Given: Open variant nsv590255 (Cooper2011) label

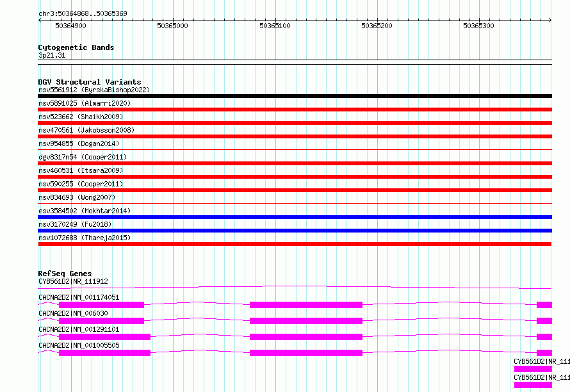Looking at the screenshot, I should click(x=81, y=184).
